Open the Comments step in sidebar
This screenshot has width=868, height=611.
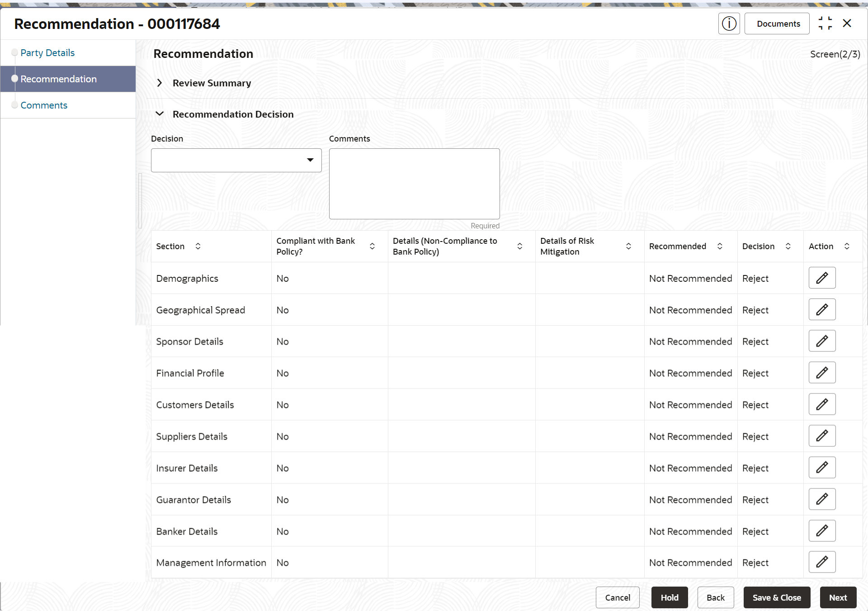(44, 105)
